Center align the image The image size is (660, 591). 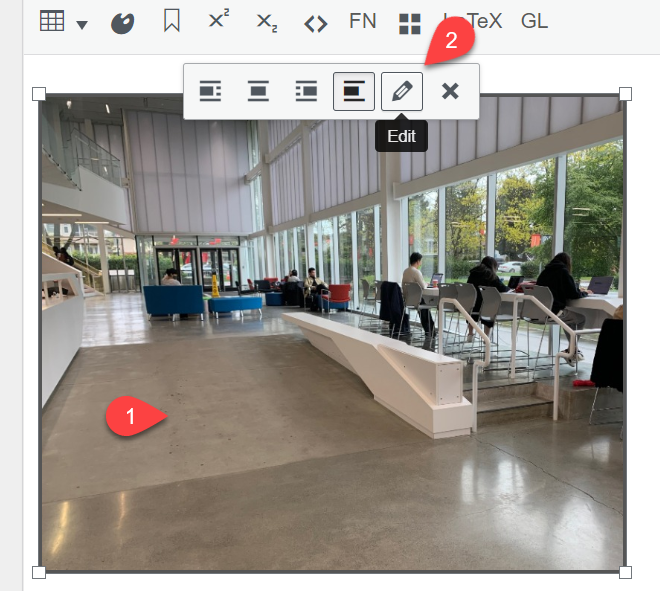coord(258,91)
